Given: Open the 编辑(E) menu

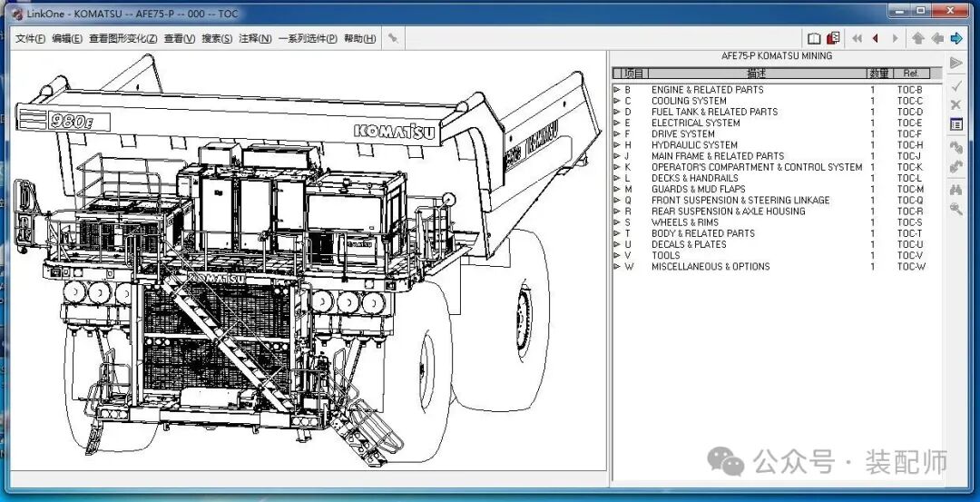Looking at the screenshot, I should (x=67, y=39).
